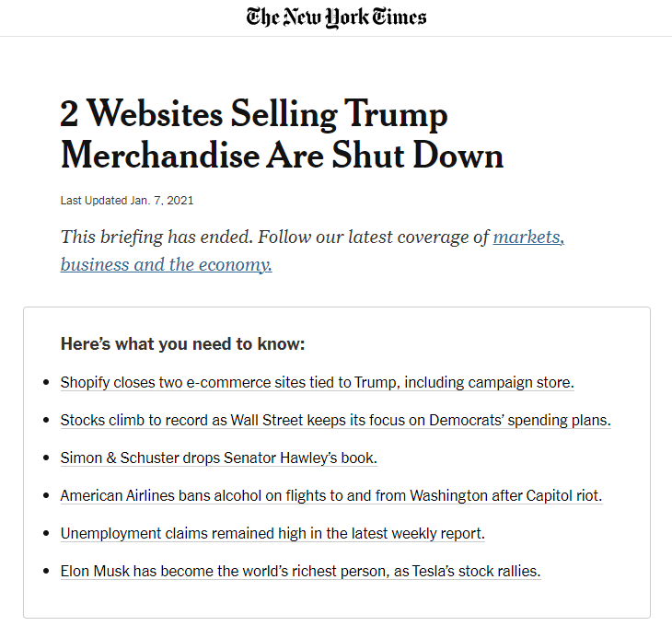
Task: Click the headline about Trump merchandise websites
Action: coord(282,133)
